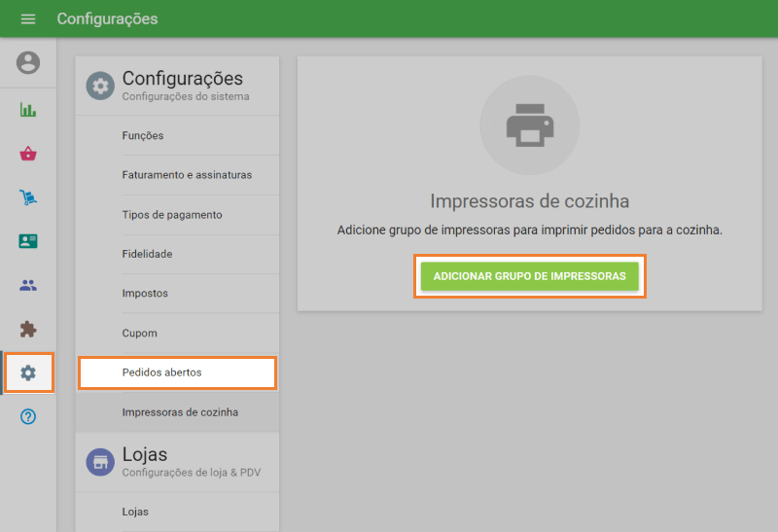Go to Fidelidade settings
Image resolution: width=778 pixels, height=532 pixels.
coord(177,254)
